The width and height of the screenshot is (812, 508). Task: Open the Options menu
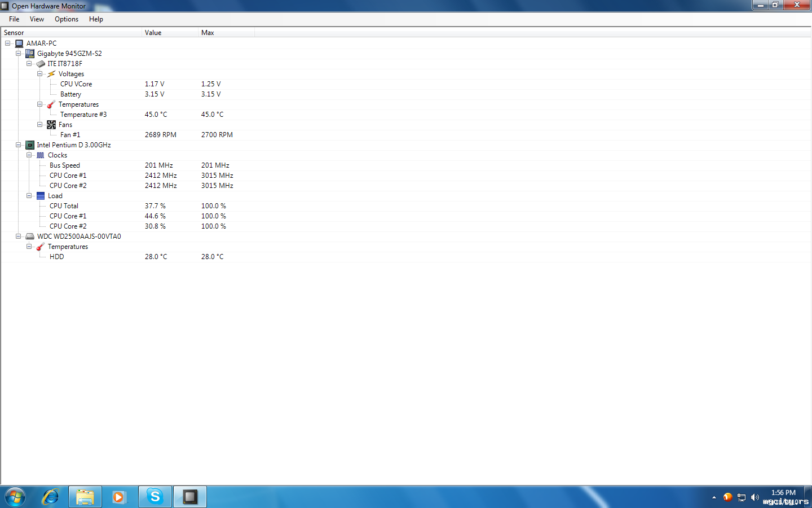[x=67, y=19]
